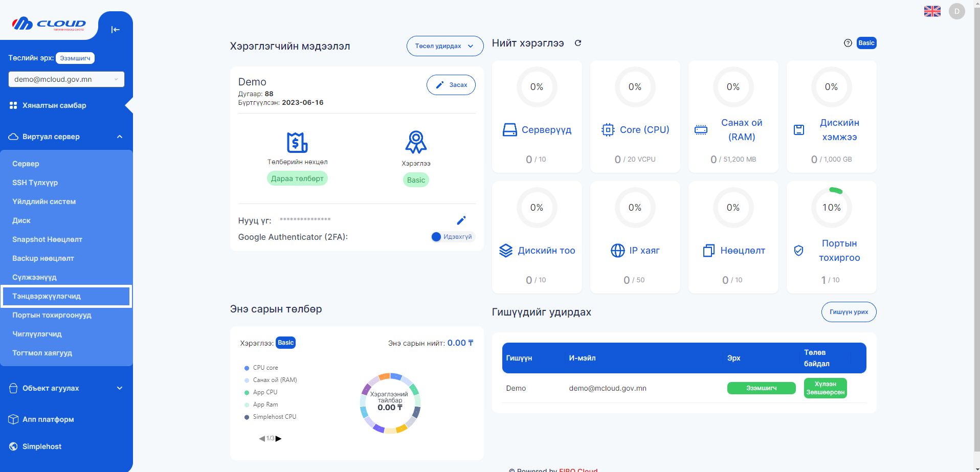Toggle Google Authenticator (2FA) on

(x=436, y=237)
